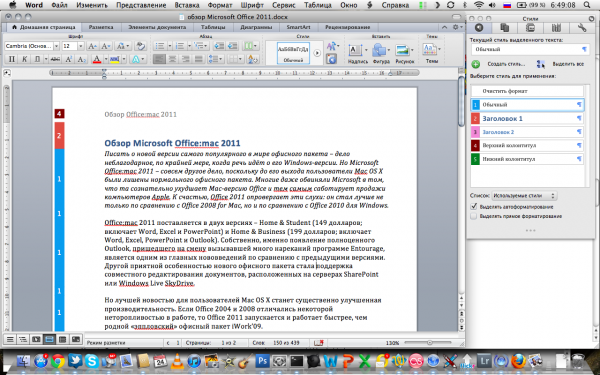Apply bold formatting with the П button
Image resolution: width=600 pixels, height=375 pixels.
click(12, 59)
